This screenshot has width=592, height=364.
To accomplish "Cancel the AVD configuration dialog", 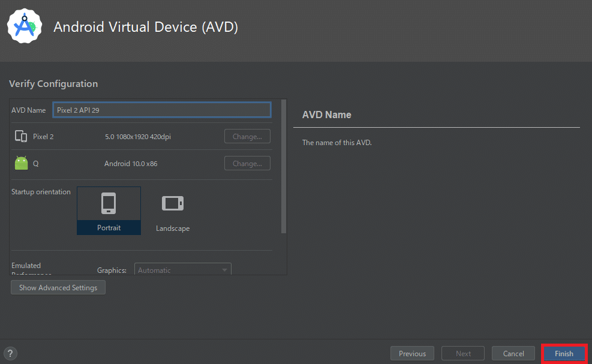I will (x=513, y=353).
